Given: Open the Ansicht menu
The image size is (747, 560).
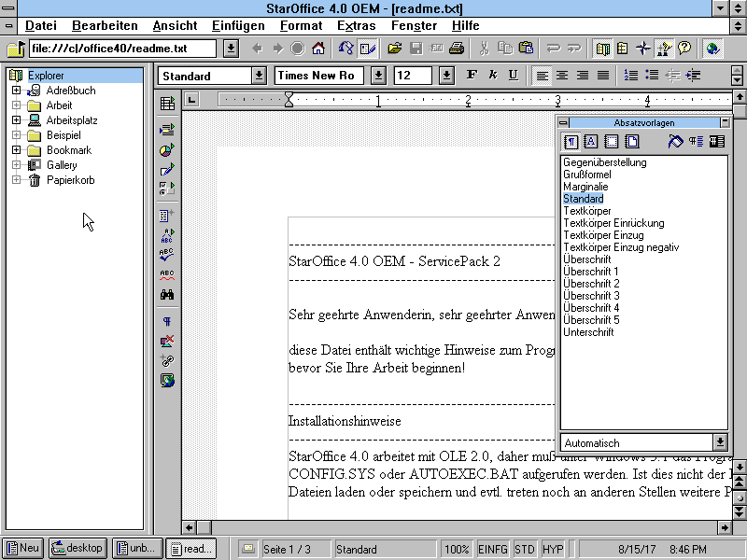Looking at the screenshot, I should (x=175, y=26).
